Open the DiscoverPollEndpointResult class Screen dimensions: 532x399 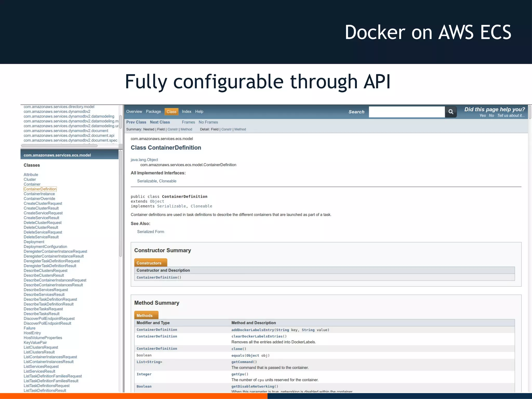coord(47,323)
